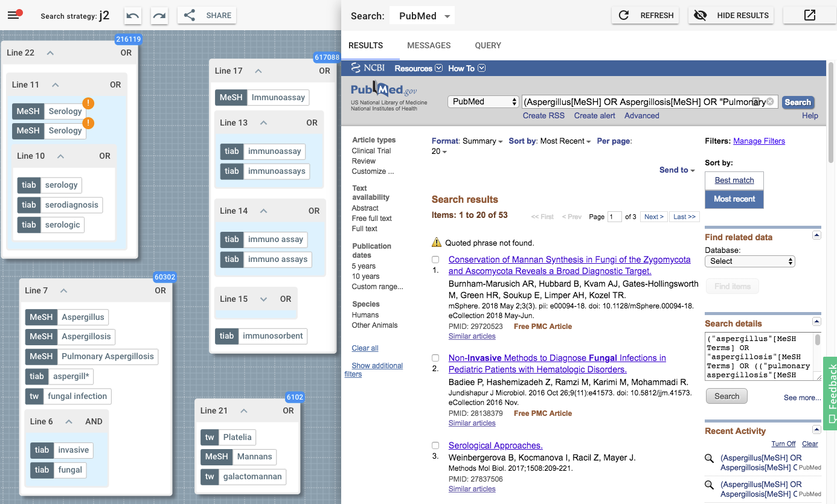Click the results page number field
837x504 pixels.
click(614, 217)
